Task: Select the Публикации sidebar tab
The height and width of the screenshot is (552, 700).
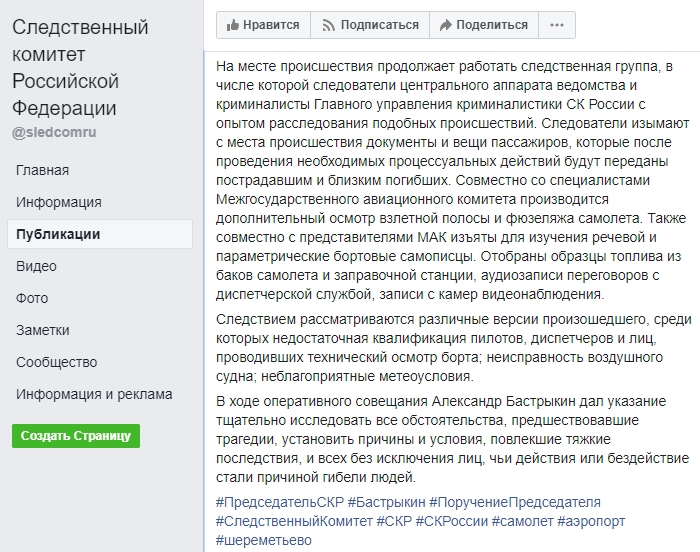Action: tap(58, 234)
